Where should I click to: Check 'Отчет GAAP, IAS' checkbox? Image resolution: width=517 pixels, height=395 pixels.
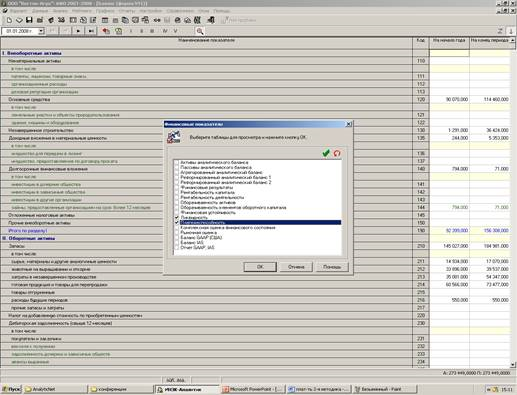(x=177, y=248)
